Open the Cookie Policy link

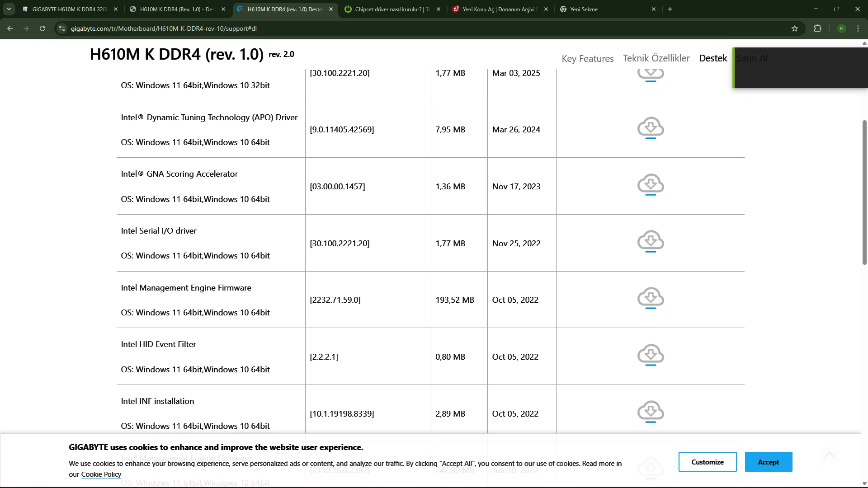click(101, 474)
